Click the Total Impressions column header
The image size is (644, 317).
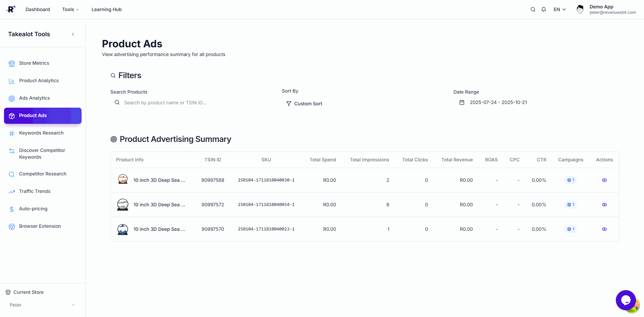coord(369,160)
